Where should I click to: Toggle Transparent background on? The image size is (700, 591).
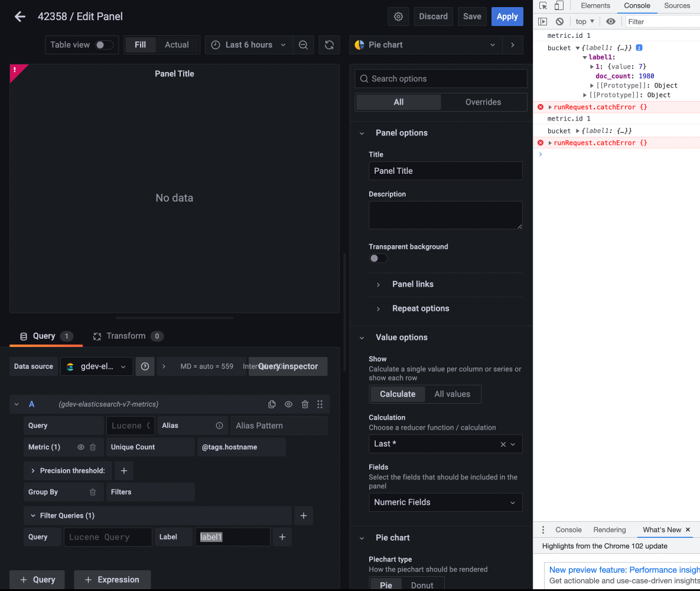tap(378, 258)
